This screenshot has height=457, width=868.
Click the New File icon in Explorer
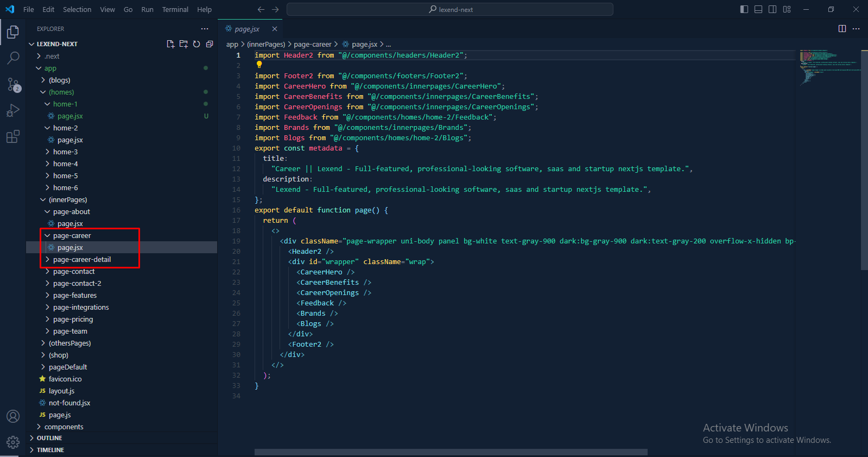pos(170,44)
